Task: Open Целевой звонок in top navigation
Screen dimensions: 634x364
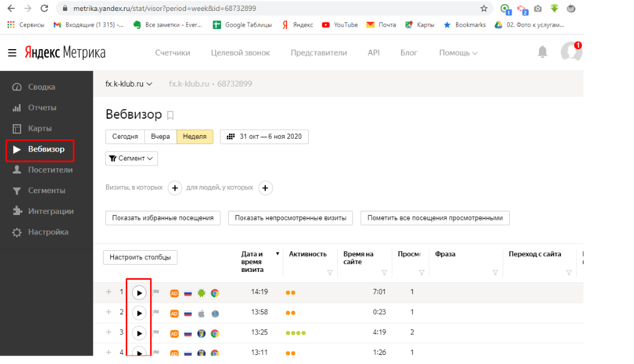Action: point(240,53)
